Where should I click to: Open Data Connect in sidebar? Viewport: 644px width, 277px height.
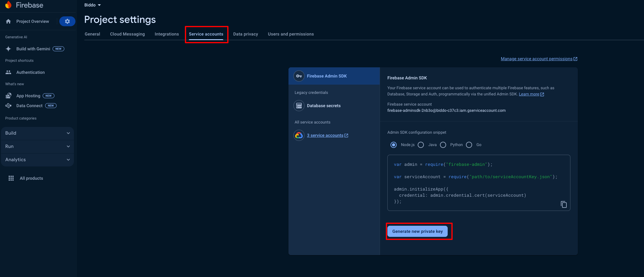[29, 106]
